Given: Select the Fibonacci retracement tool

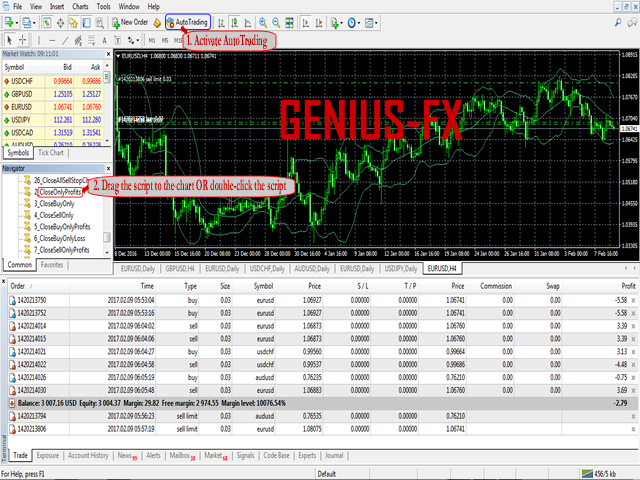Looking at the screenshot, I should pos(91,40).
